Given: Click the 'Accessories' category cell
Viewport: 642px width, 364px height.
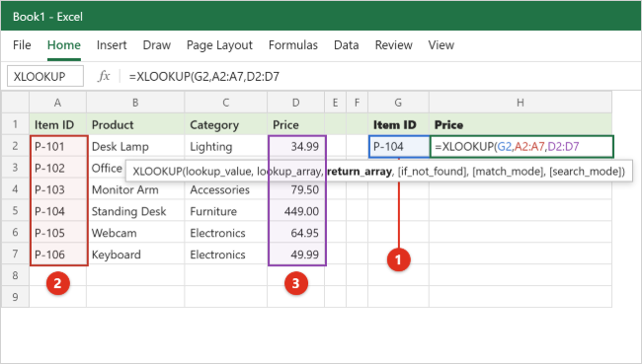Looking at the screenshot, I should tap(226, 189).
